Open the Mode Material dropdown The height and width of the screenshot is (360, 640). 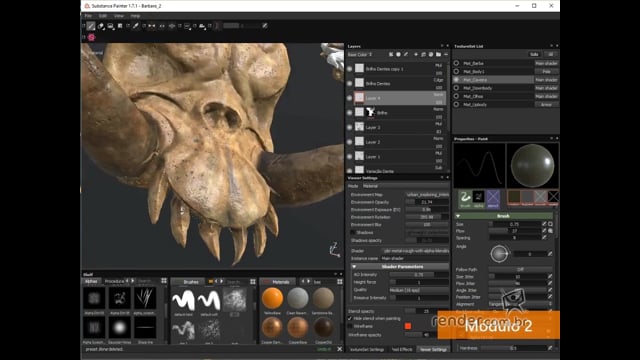coord(405,186)
